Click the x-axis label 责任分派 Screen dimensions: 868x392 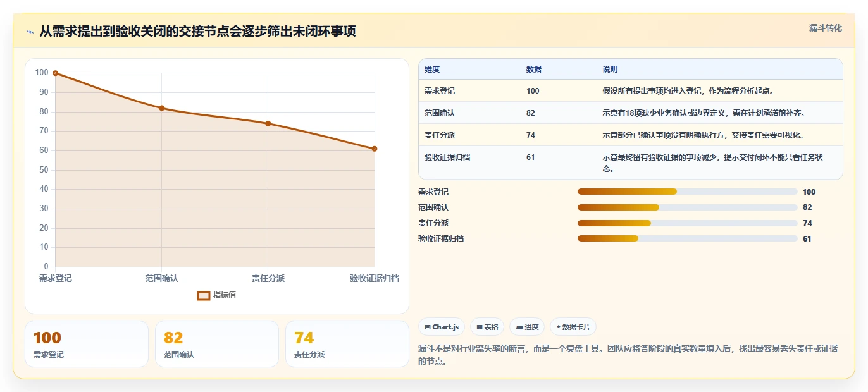pos(268,278)
